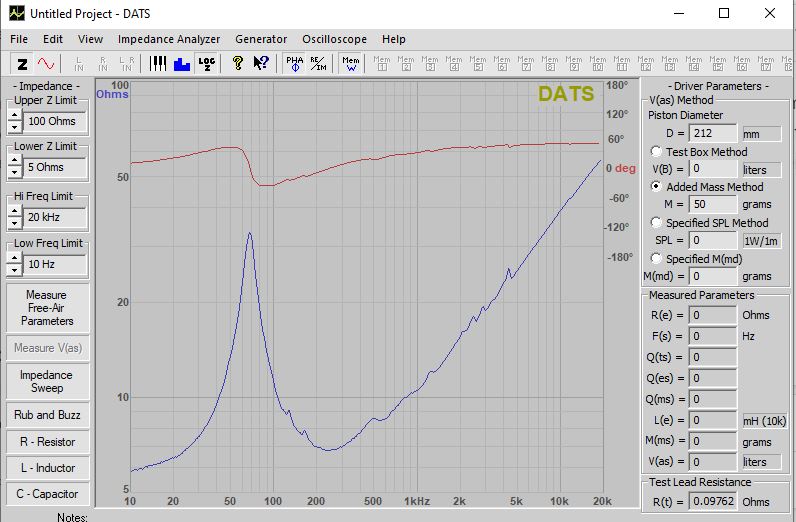Click the piano keys toolbar icon

[x=158, y=64]
